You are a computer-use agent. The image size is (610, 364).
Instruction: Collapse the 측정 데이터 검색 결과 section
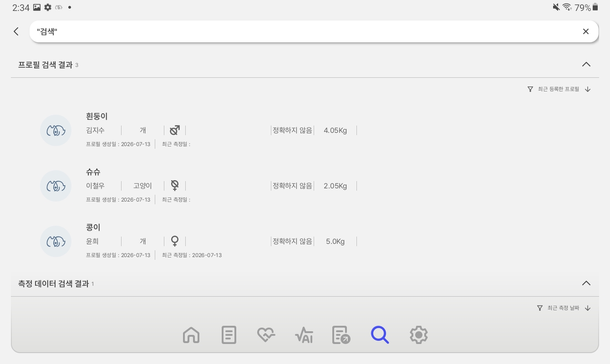(x=586, y=283)
